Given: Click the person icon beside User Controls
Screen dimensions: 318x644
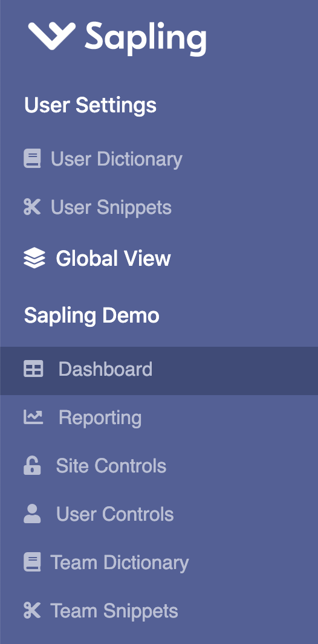Looking at the screenshot, I should [32, 514].
